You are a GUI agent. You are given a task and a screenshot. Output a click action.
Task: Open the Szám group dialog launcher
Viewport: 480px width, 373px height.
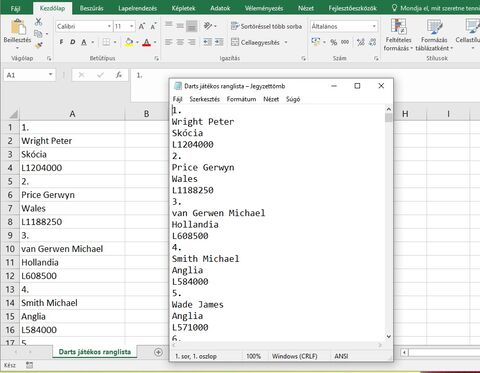[376, 58]
